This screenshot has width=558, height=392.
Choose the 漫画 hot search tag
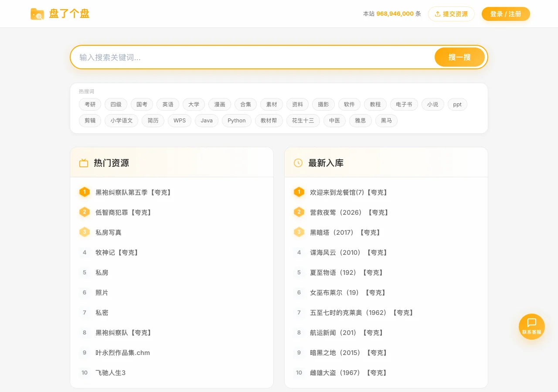[x=220, y=105]
